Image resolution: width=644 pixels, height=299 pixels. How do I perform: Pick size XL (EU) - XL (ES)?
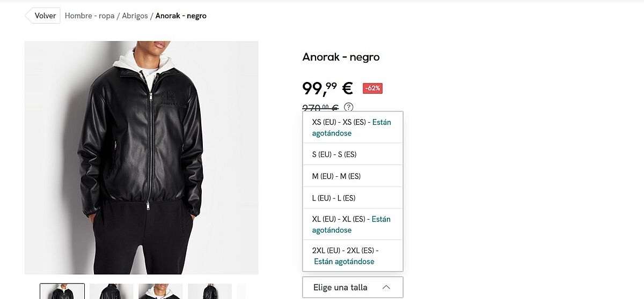[353, 225]
